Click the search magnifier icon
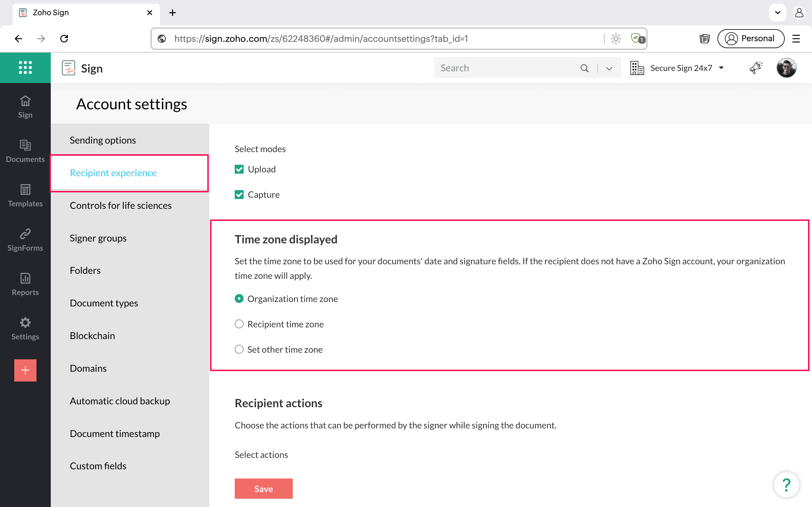This screenshot has width=812, height=507. [584, 68]
